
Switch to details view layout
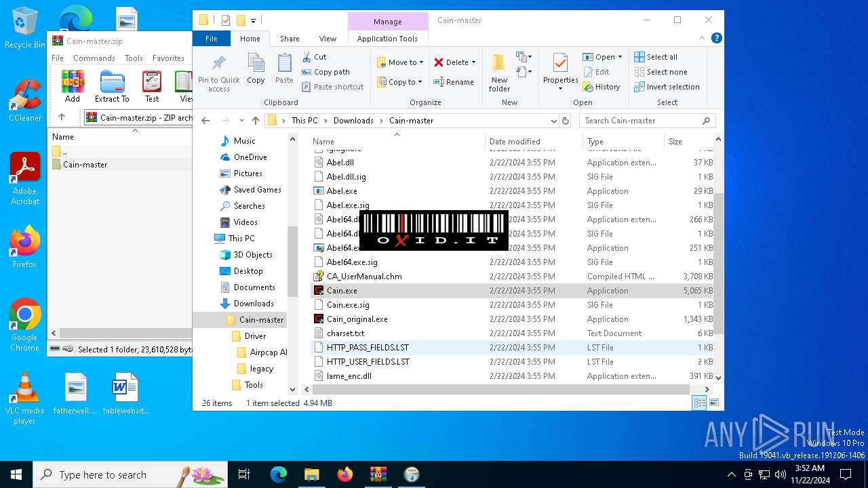pos(699,403)
